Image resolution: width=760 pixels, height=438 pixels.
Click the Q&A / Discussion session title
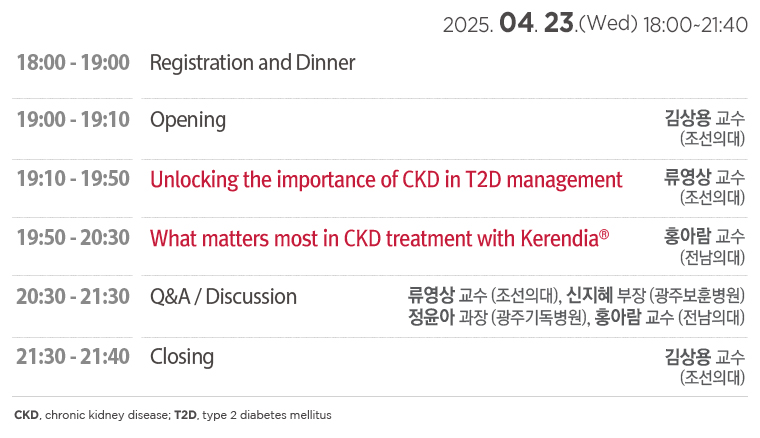point(223,297)
